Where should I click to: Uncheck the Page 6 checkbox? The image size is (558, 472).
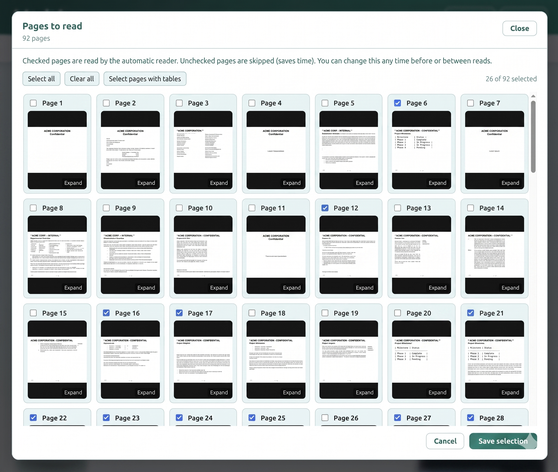[398, 103]
